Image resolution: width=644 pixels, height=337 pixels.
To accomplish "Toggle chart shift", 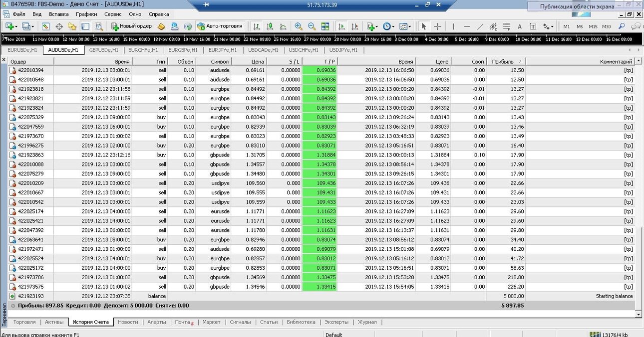I will point(355,26).
